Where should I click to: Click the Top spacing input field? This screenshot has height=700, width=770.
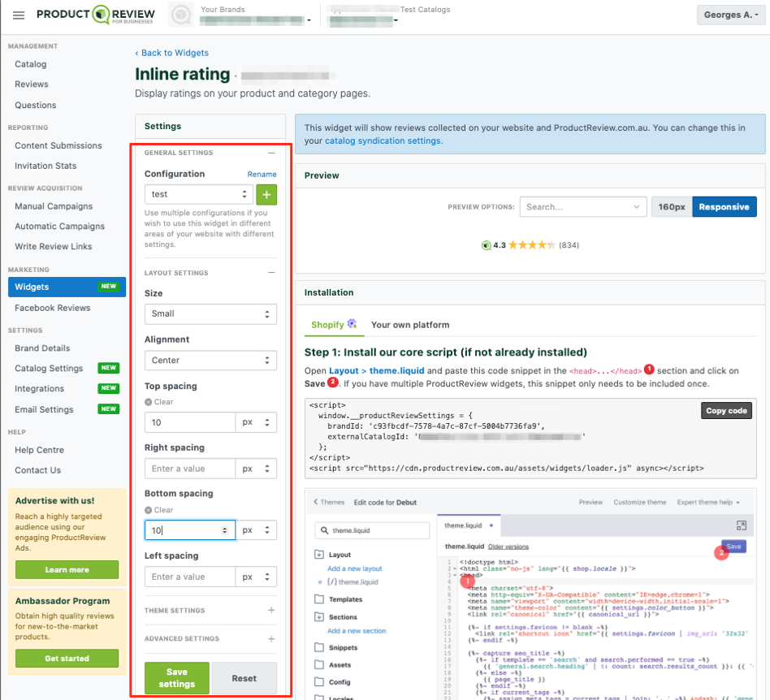190,422
